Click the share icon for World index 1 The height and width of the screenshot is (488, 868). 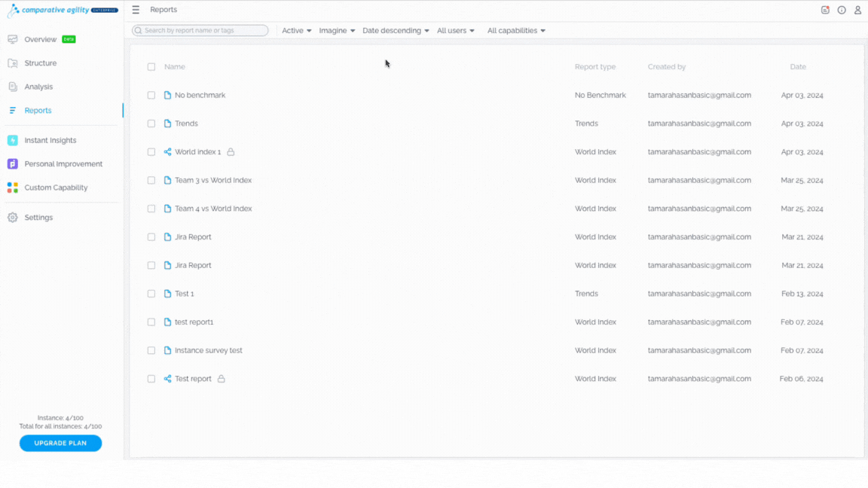(167, 151)
